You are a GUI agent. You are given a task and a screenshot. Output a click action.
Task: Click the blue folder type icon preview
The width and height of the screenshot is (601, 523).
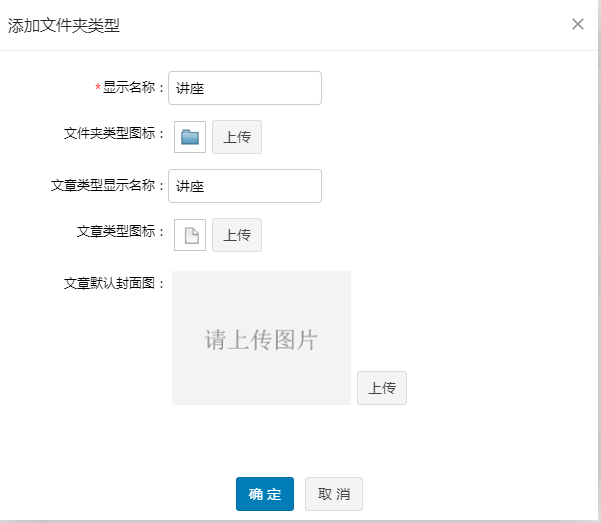pos(190,137)
